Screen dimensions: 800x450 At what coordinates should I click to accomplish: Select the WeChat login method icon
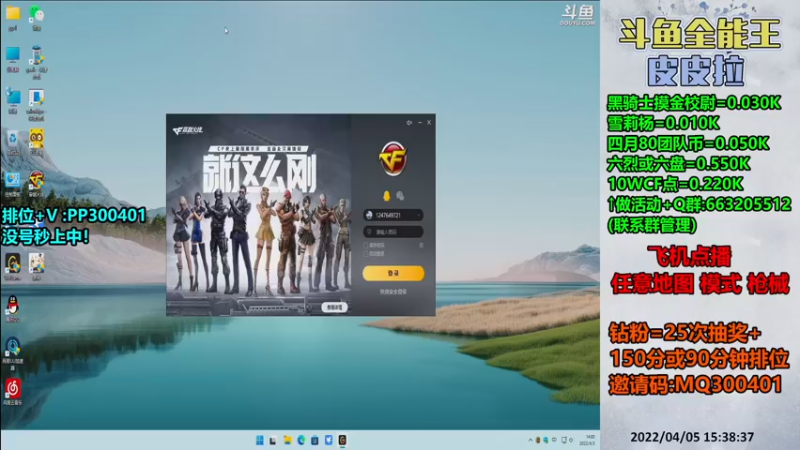coord(400,196)
